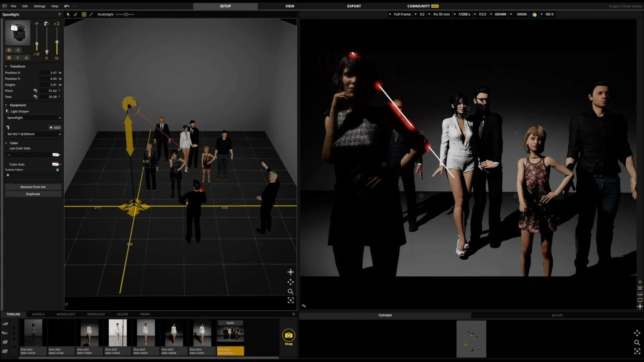The height and width of the screenshot is (362, 644).
Task: Collapse the Transform section
Action: (6, 67)
